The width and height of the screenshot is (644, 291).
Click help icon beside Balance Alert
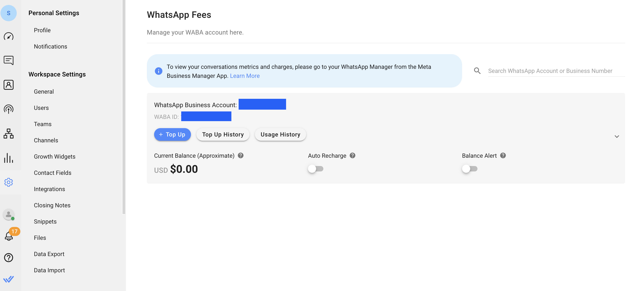click(x=503, y=155)
